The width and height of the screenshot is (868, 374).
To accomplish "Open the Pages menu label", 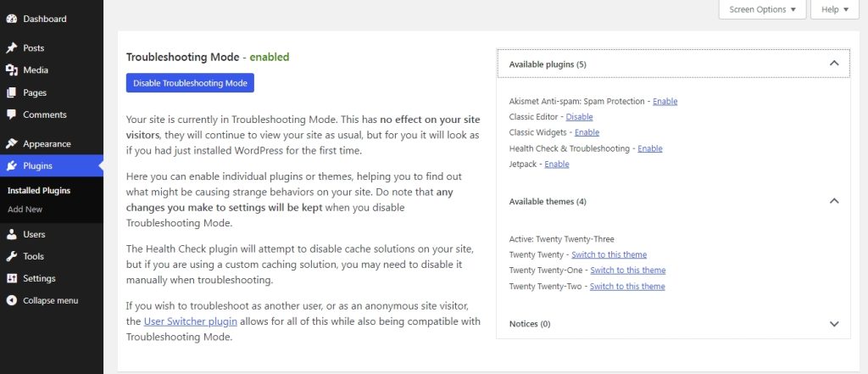I will tap(35, 92).
